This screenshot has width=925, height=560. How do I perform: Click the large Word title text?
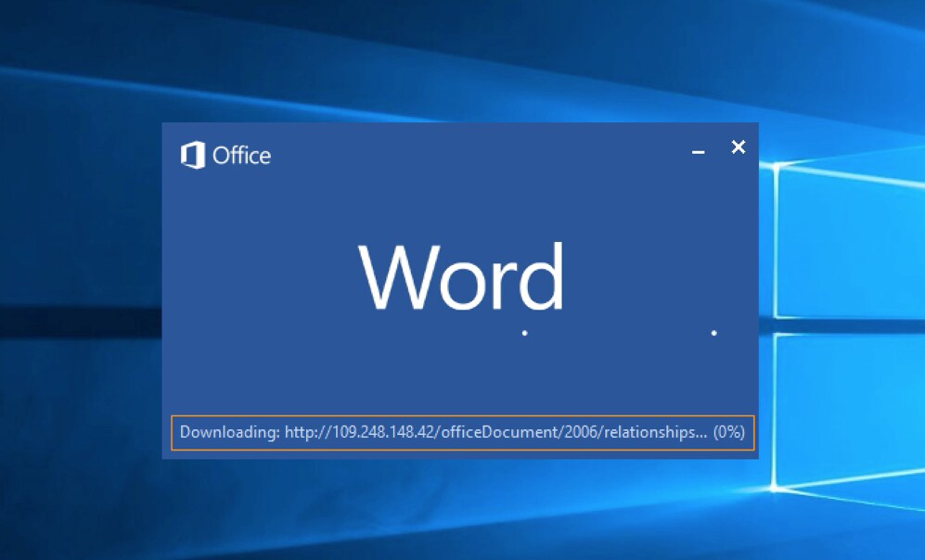click(461, 276)
